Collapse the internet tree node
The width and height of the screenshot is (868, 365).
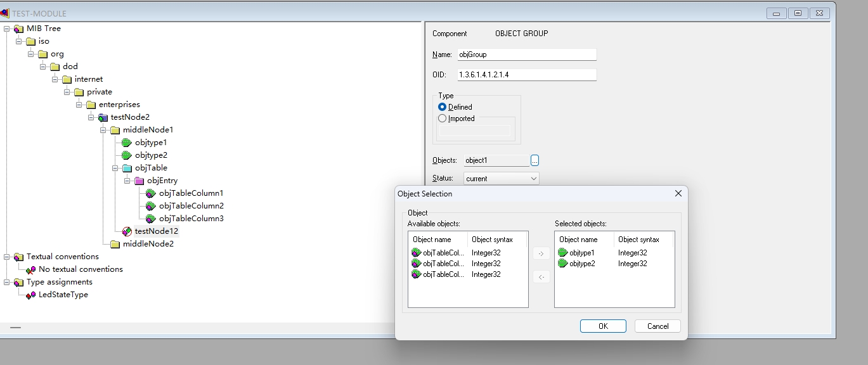[x=55, y=79]
